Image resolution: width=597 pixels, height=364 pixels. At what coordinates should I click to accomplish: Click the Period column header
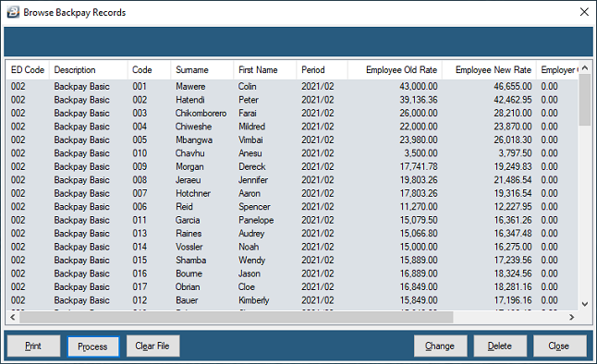323,70
